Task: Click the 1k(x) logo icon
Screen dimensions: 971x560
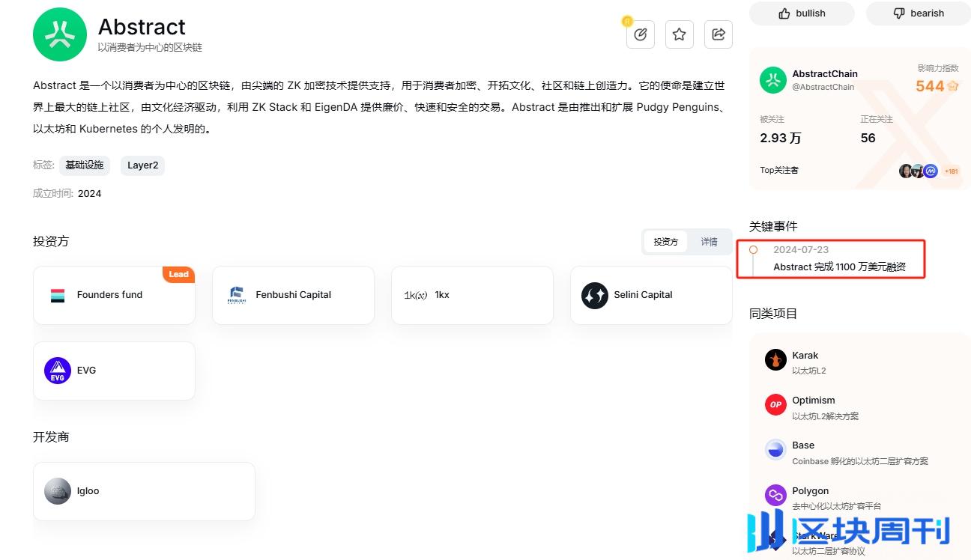Action: (416, 295)
